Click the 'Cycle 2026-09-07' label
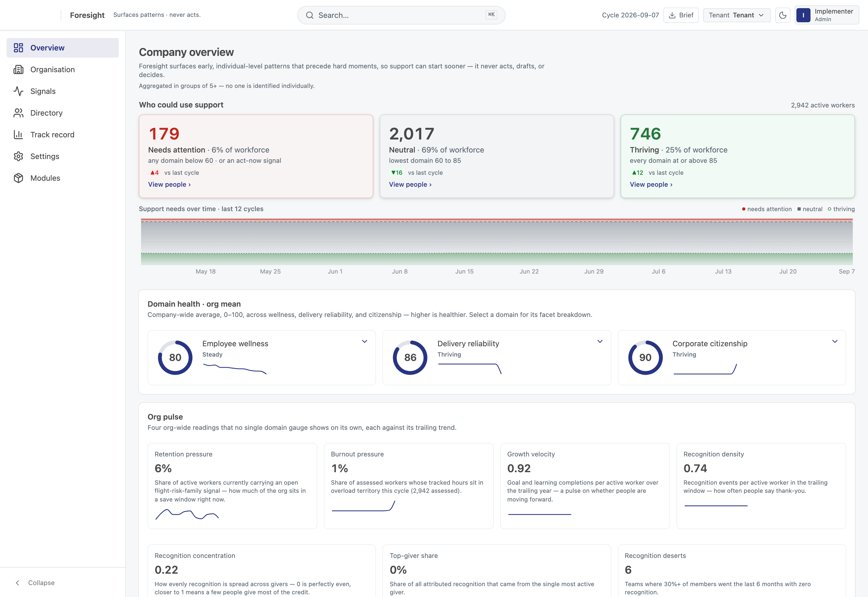 click(630, 15)
